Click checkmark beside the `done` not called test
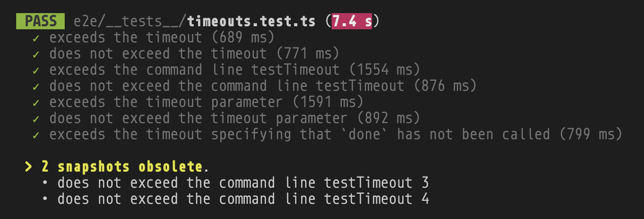644x219 pixels. (36, 135)
